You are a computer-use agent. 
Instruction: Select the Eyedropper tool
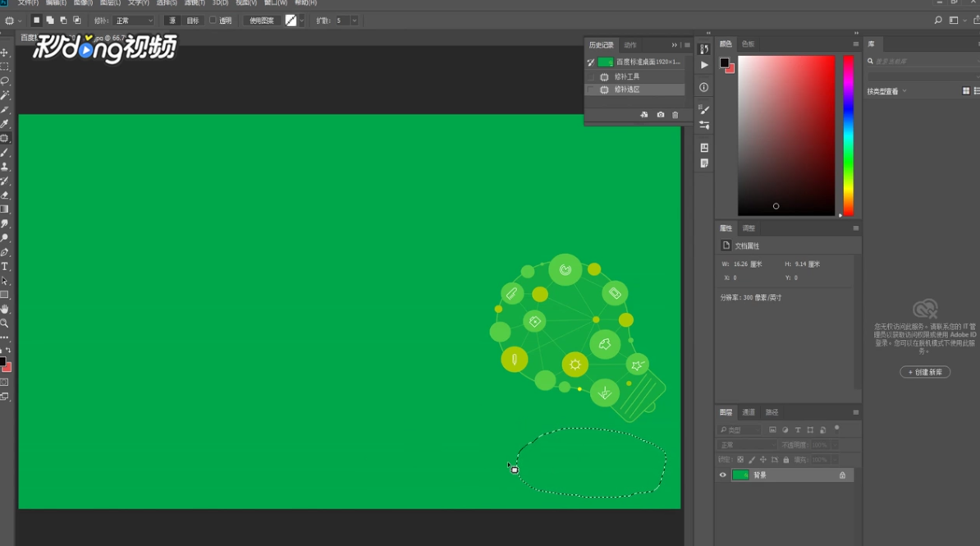pyautogui.click(x=5, y=124)
